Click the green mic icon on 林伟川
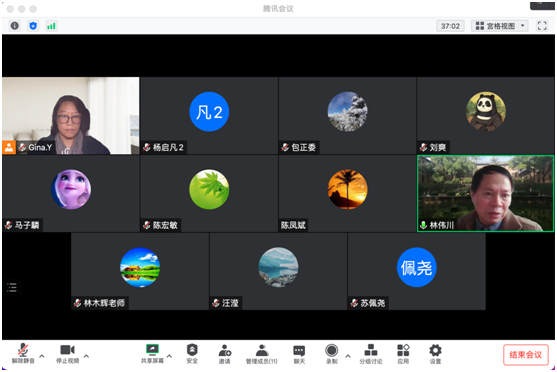This screenshot has height=372, width=557. (x=423, y=225)
